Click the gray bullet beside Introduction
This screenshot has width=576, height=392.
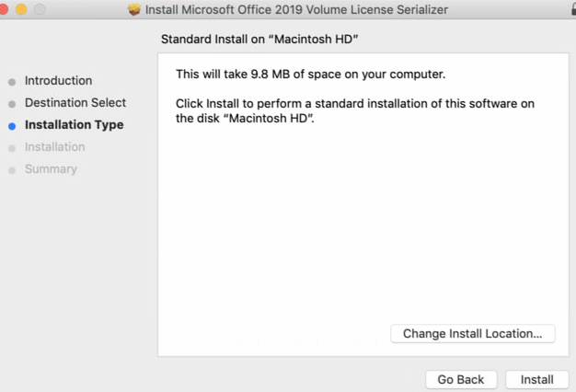(x=12, y=82)
